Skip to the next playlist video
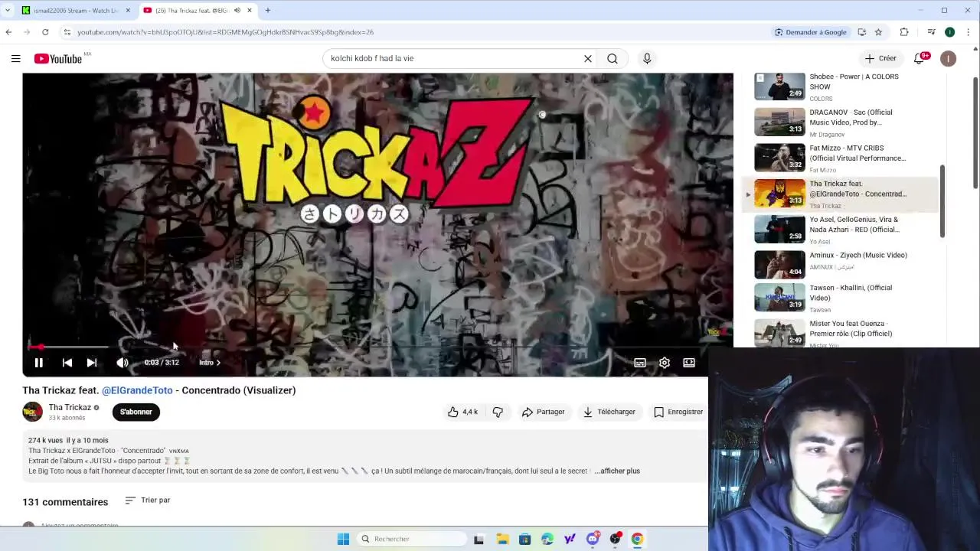Viewport: 980px width, 551px height. pyautogui.click(x=92, y=363)
